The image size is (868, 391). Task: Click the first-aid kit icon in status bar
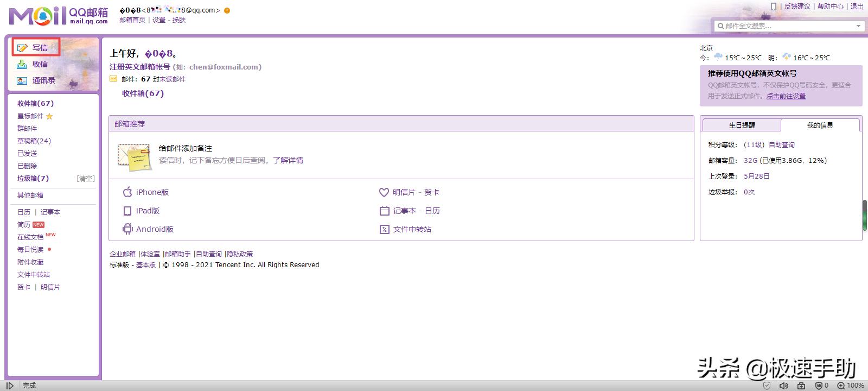[x=801, y=386]
